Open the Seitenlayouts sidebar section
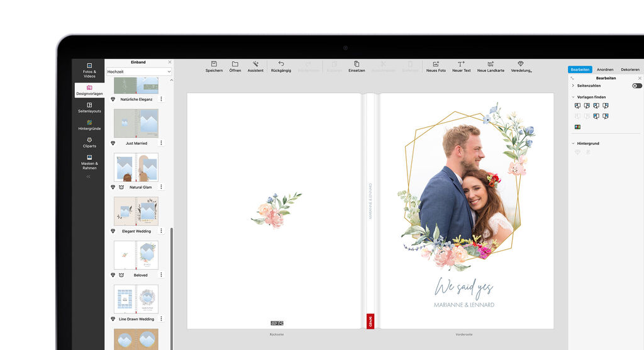Screen dimensions: 644x350 [89, 108]
